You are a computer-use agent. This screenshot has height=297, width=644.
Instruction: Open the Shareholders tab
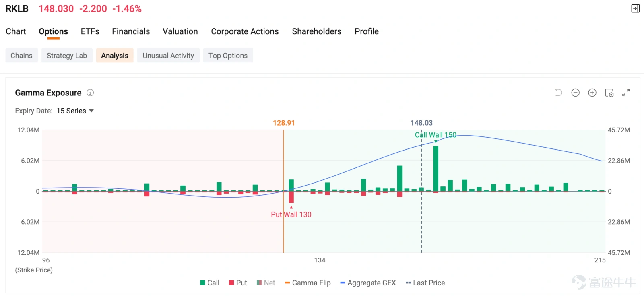point(316,31)
